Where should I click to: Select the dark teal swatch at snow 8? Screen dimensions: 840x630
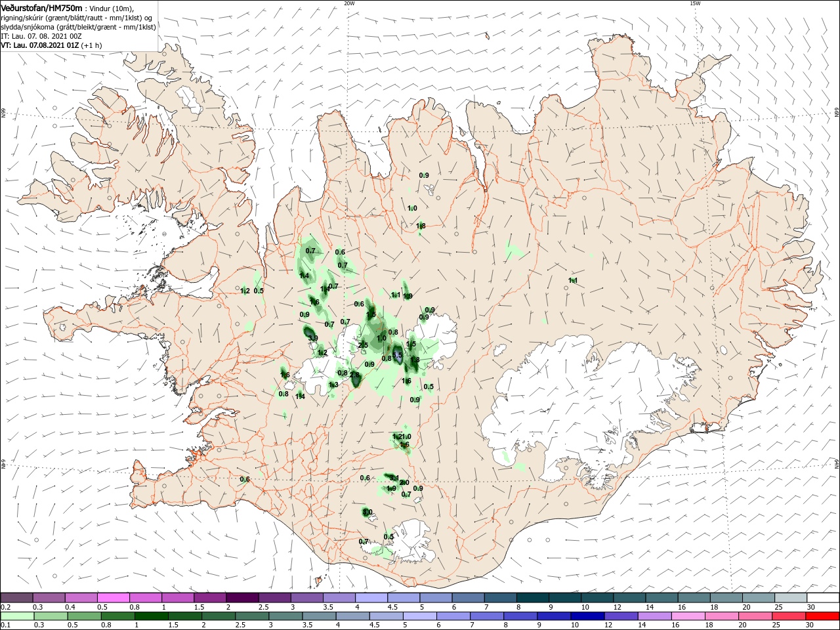pyautogui.click(x=533, y=597)
